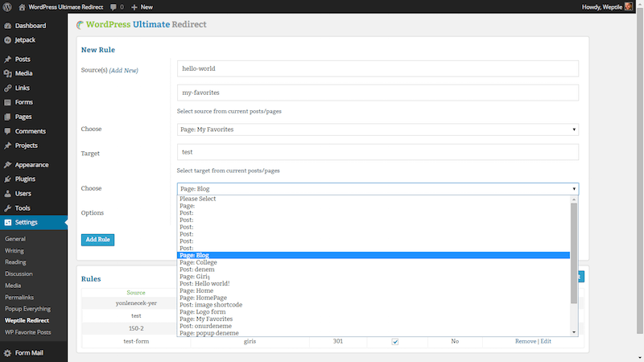Click the Plugins sidebar icon

pyautogui.click(x=8, y=179)
